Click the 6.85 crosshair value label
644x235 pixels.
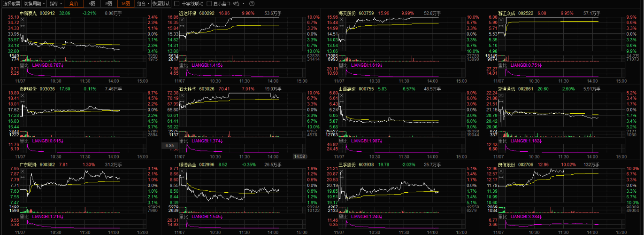(x=170, y=146)
